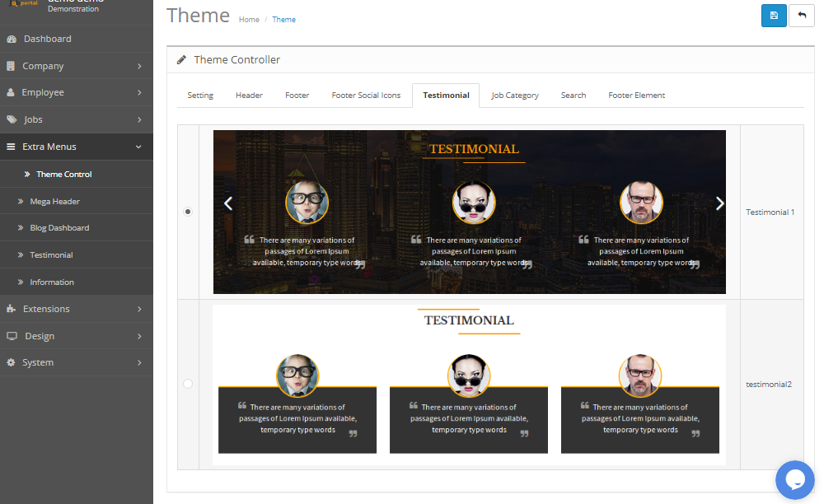Open the chat bubble widget
The width and height of the screenshot is (824, 504).
[794, 480]
